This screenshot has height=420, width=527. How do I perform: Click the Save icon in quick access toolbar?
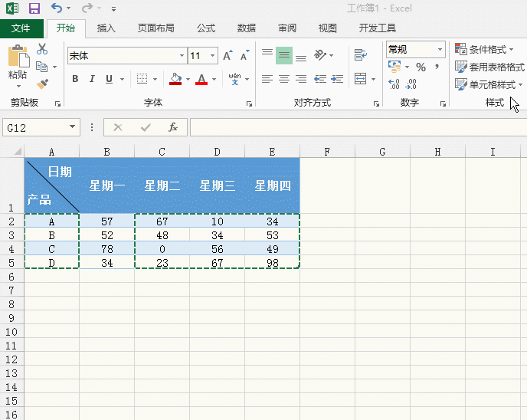[x=34, y=8]
